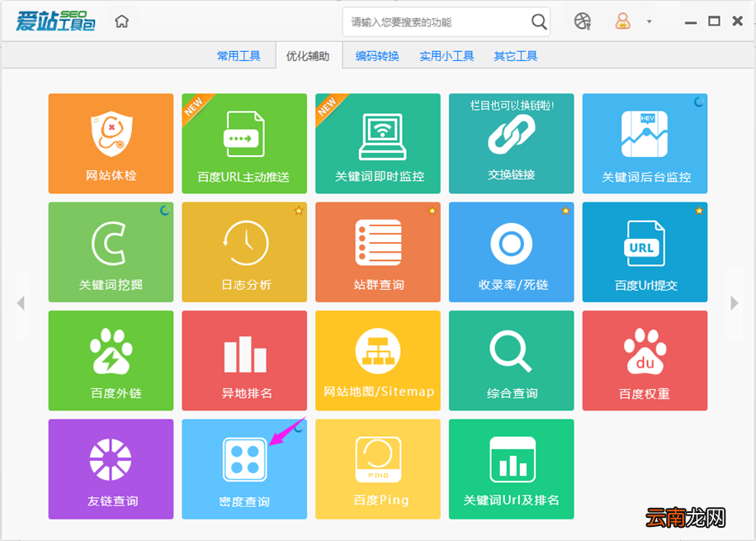756x541 pixels.
Task: Open the 百度Ping tile
Action: click(x=378, y=469)
